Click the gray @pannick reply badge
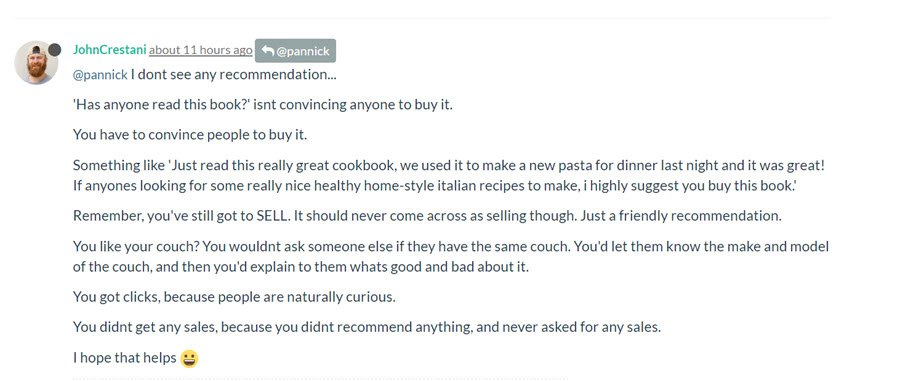 coord(295,50)
